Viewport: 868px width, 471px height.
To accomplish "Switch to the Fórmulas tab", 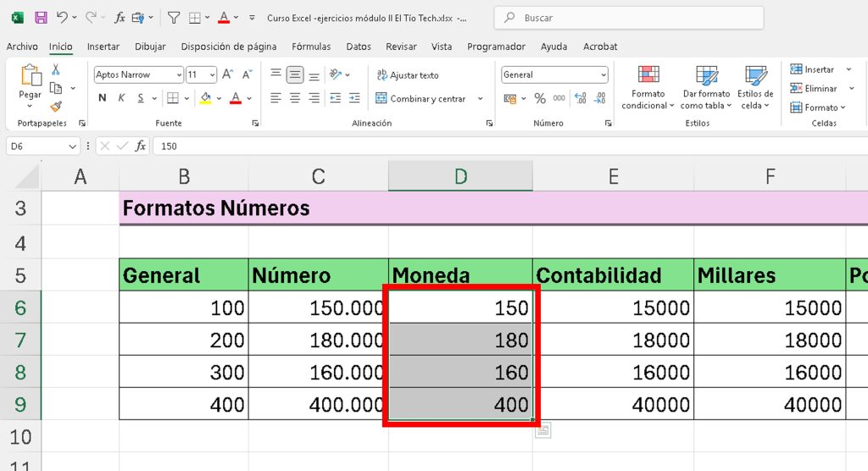I will tap(310, 47).
